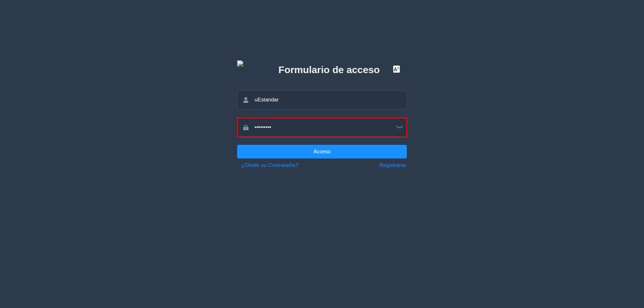Open the ¿Olvidó su Contraseña? link

[x=270, y=165]
